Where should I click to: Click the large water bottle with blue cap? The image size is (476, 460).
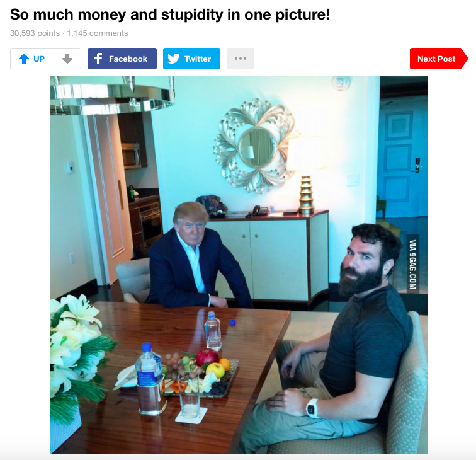149,378
